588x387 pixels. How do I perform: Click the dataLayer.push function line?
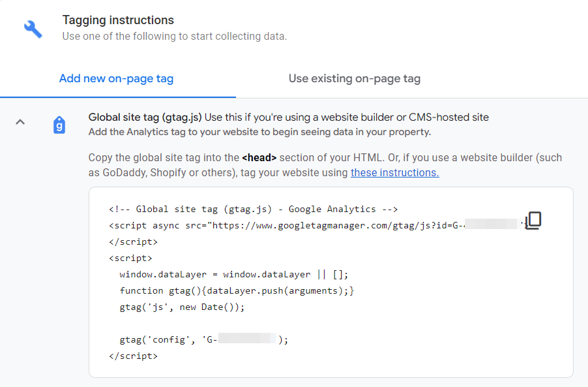coord(237,290)
